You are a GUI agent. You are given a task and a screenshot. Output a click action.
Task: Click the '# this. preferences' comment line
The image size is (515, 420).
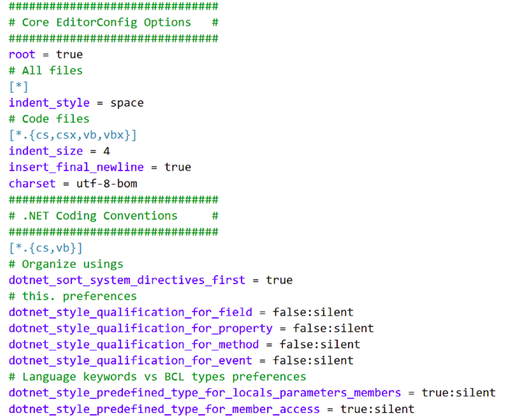[x=73, y=296]
